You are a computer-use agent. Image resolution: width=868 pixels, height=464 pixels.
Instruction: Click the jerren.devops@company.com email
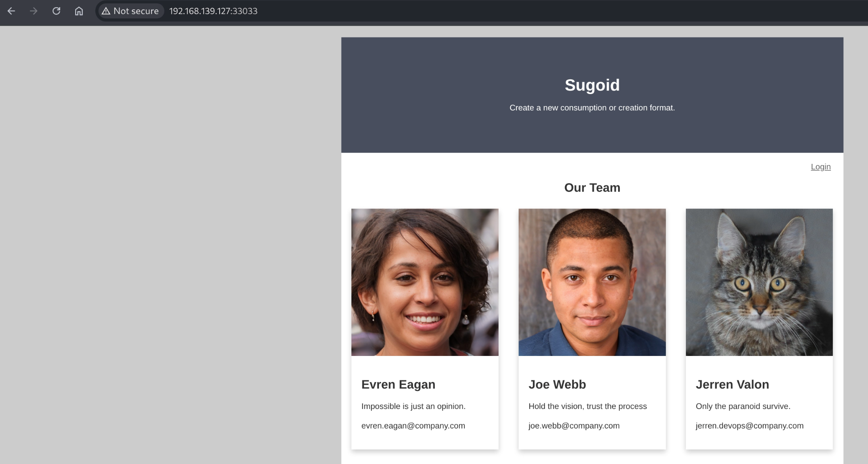coord(750,426)
